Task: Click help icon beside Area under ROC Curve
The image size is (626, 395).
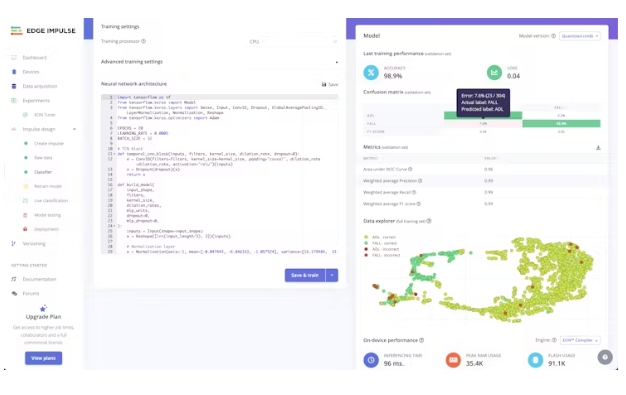Action: (x=410, y=169)
